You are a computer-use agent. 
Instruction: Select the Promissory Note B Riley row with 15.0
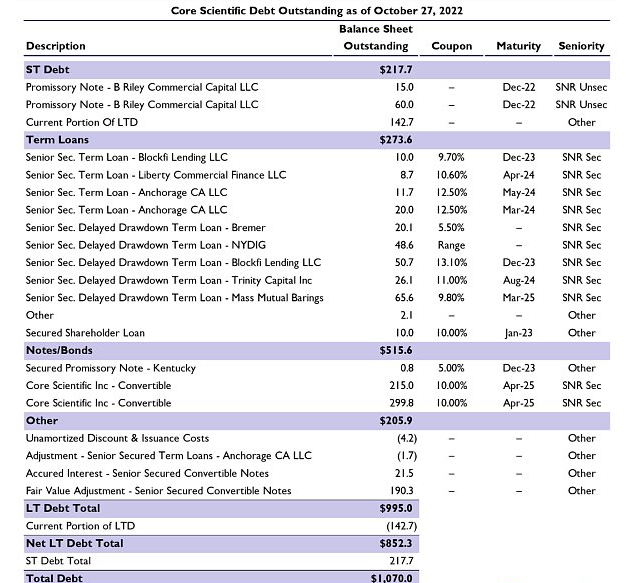(316, 87)
